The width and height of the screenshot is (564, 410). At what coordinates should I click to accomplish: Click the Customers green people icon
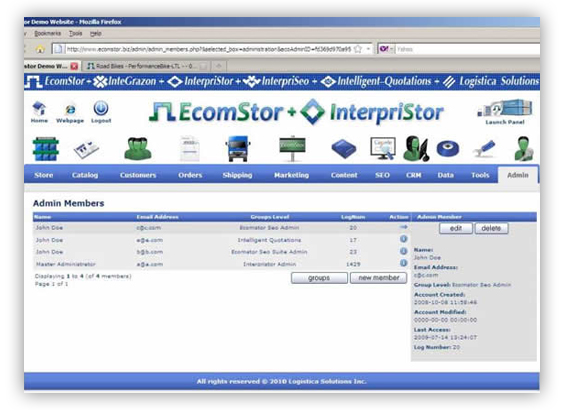pyautogui.click(x=137, y=148)
